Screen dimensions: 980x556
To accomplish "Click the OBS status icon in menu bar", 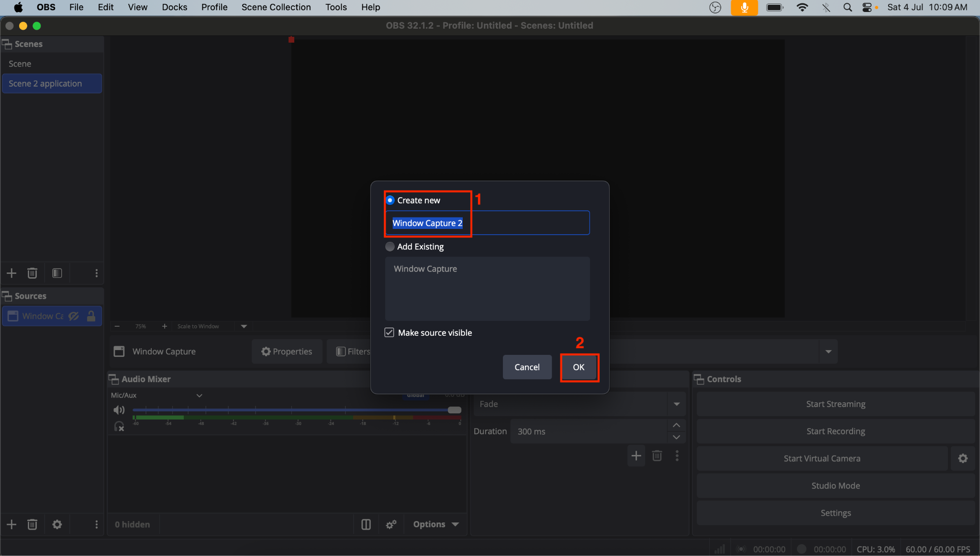I will click(715, 7).
